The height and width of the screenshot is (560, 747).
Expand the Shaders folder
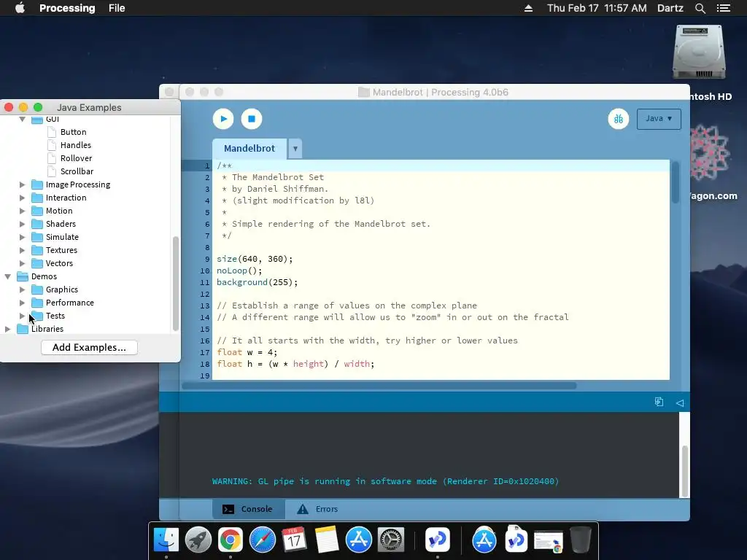(23, 224)
